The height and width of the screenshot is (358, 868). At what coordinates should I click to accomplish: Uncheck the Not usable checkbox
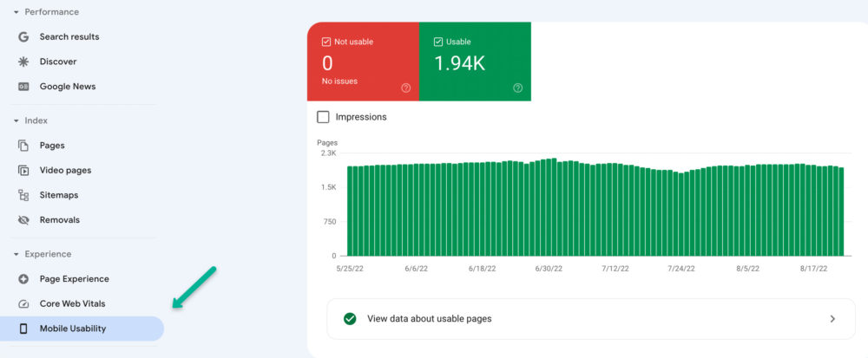[x=325, y=42]
